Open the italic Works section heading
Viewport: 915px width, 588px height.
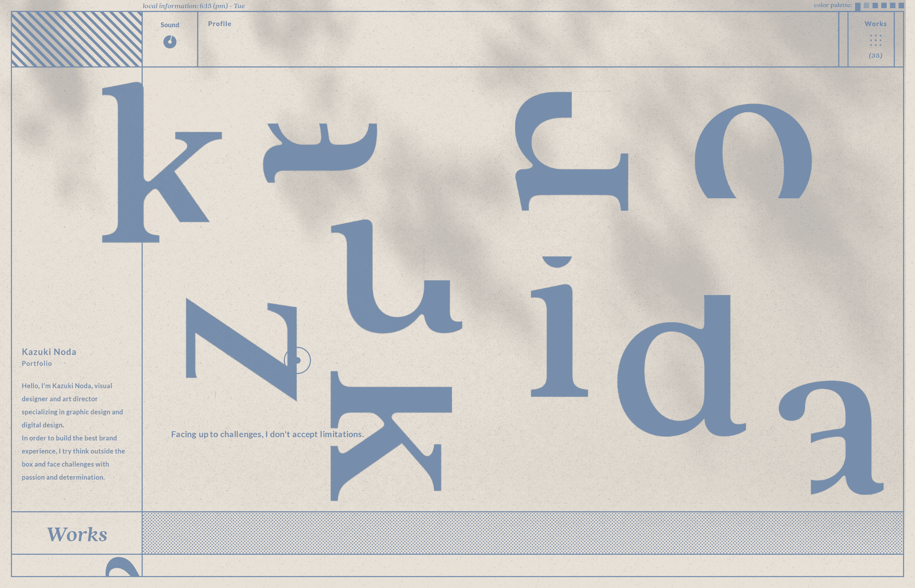(x=77, y=534)
